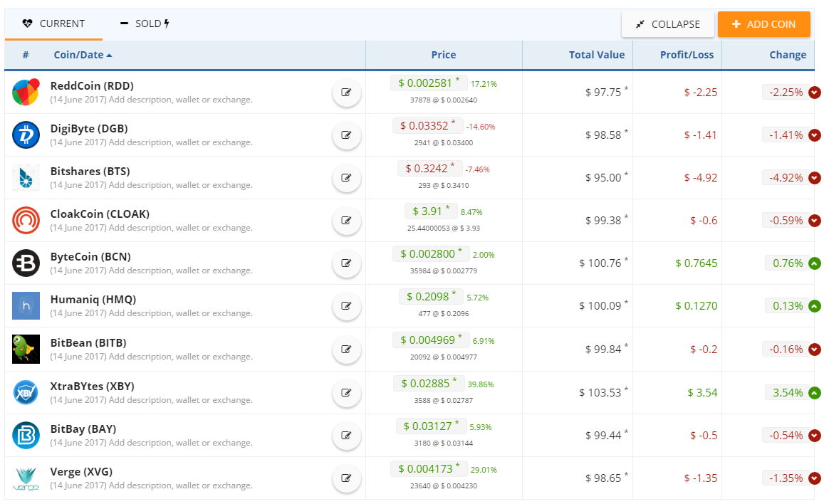824x504 pixels.
Task: Click the -2.25% change badge
Action: click(786, 93)
